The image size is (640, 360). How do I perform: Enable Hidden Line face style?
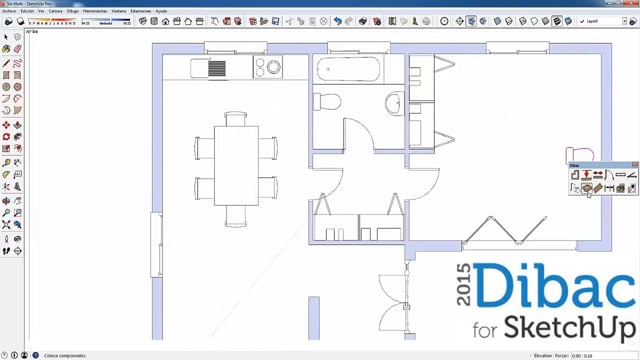pyautogui.click(x=534, y=21)
